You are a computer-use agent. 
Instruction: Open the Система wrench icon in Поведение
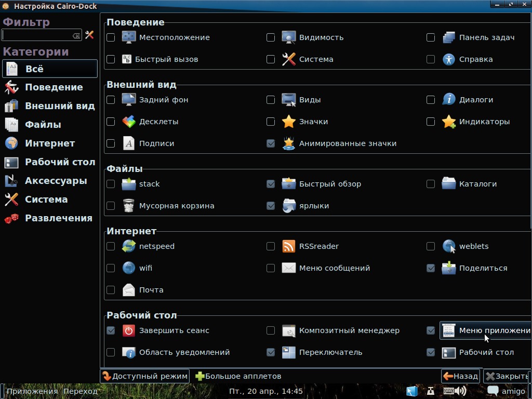[x=289, y=59]
